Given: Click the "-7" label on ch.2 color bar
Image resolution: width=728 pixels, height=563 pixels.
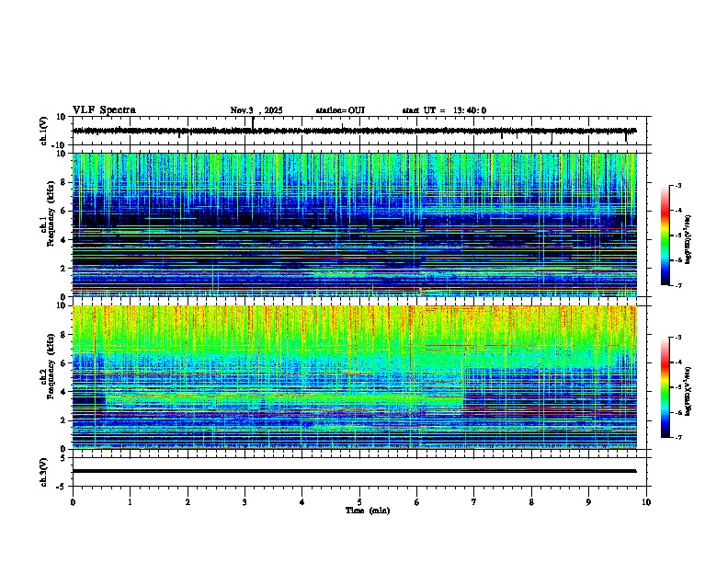Looking at the screenshot, I should (x=677, y=438).
